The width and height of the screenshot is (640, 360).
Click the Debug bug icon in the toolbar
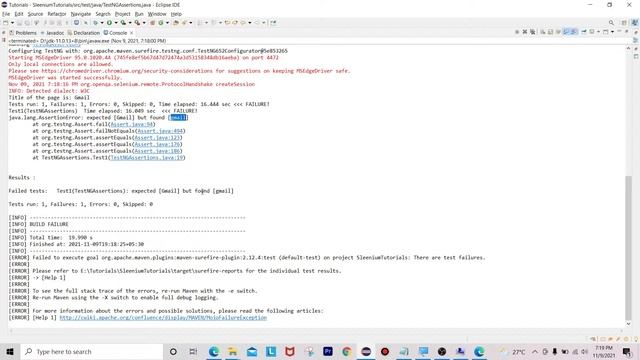[96, 23]
